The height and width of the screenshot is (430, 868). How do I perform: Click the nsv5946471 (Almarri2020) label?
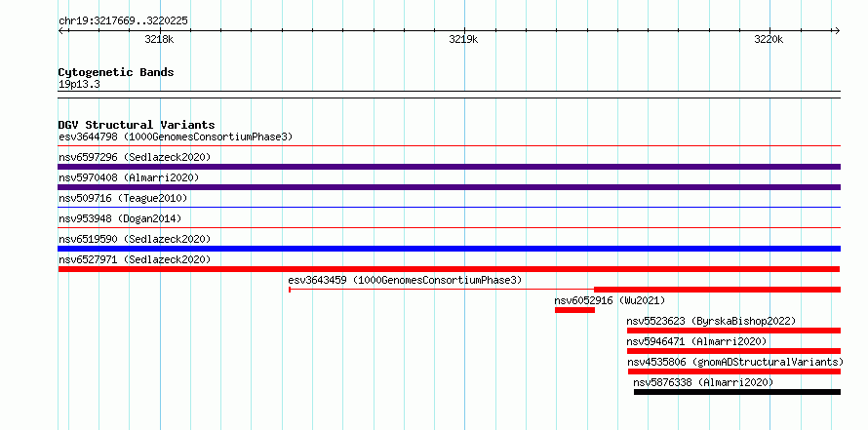[696, 341]
